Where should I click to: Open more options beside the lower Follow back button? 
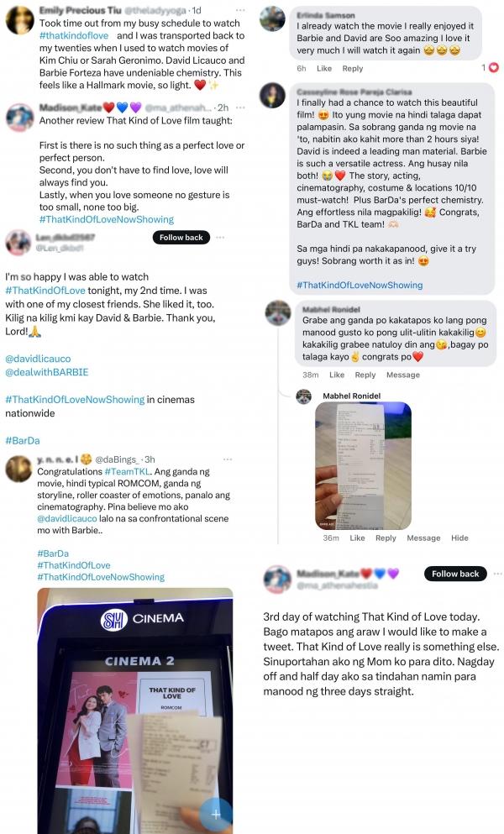click(x=497, y=574)
